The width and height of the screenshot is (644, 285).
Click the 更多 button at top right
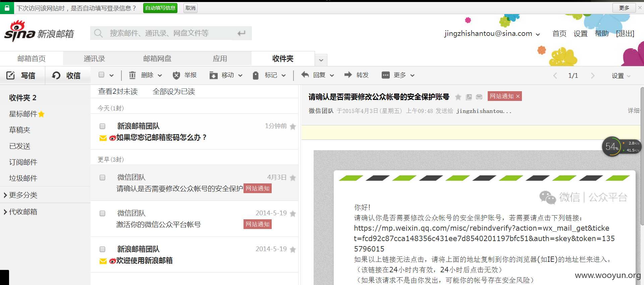pyautogui.click(x=624, y=8)
